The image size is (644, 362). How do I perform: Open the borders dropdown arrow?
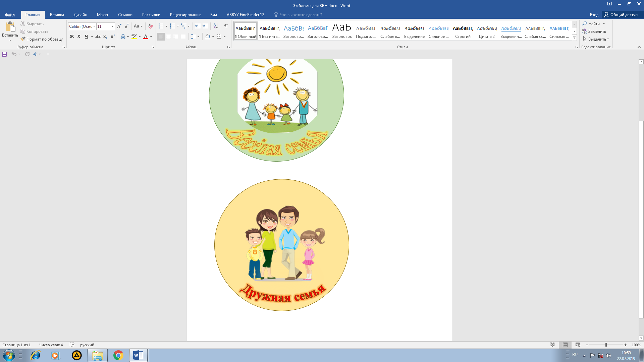pyautogui.click(x=224, y=37)
